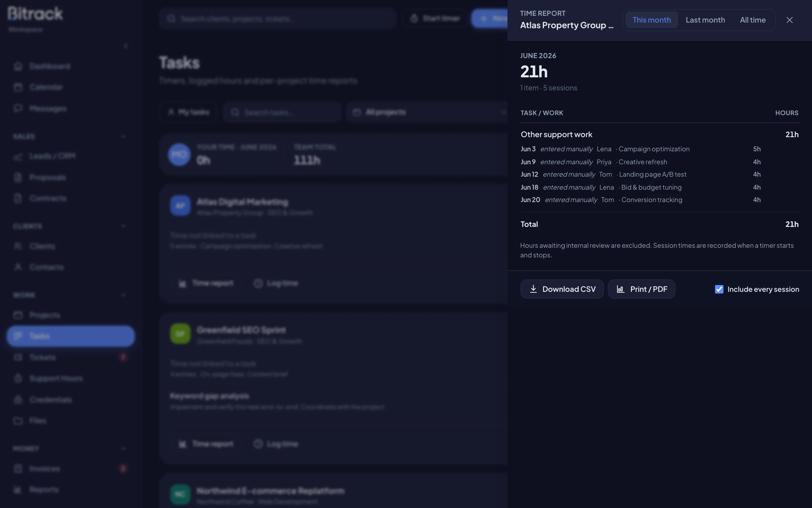This screenshot has width=812, height=508.
Task: Click the Other support work row title
Action: (556, 134)
